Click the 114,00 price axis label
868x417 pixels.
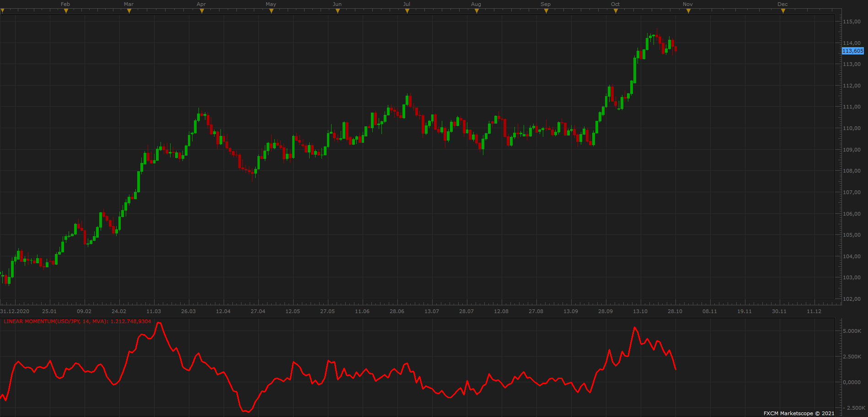click(x=852, y=43)
